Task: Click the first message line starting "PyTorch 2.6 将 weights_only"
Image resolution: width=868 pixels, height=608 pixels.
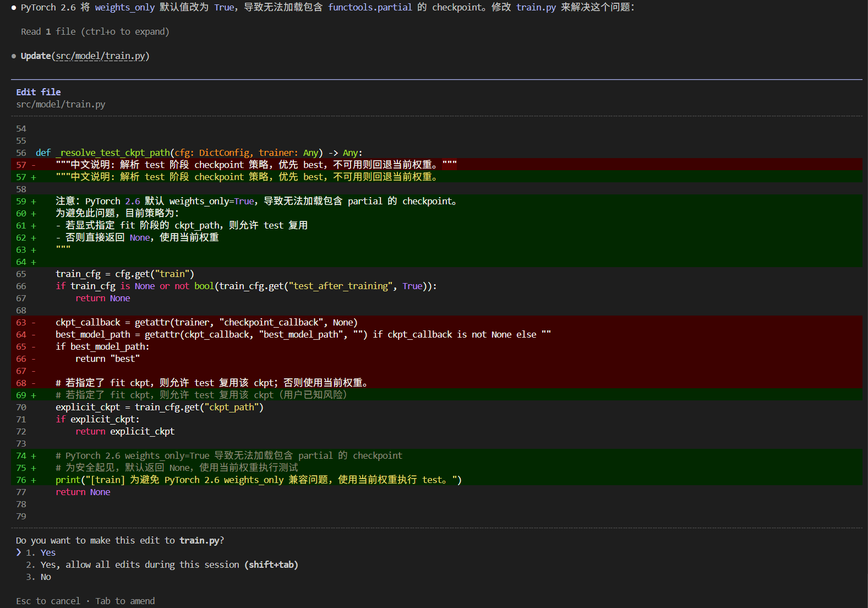Action: click(x=328, y=7)
